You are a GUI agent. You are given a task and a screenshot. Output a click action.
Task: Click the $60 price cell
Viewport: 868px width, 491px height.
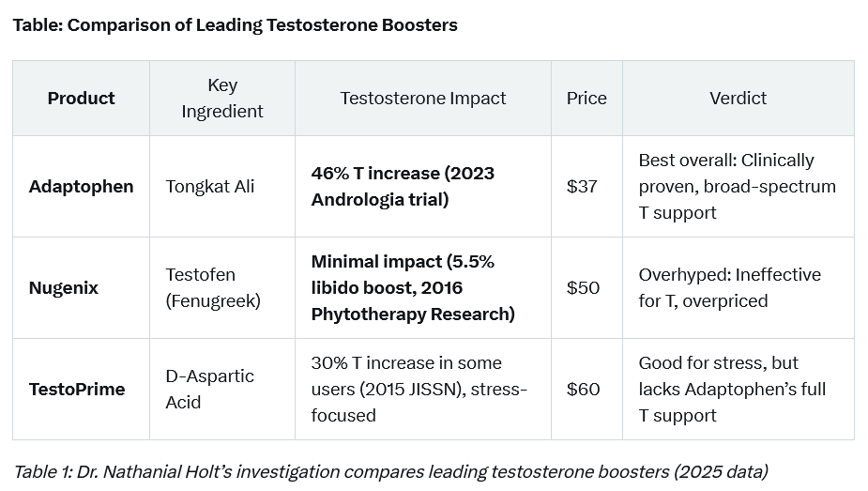(583, 389)
